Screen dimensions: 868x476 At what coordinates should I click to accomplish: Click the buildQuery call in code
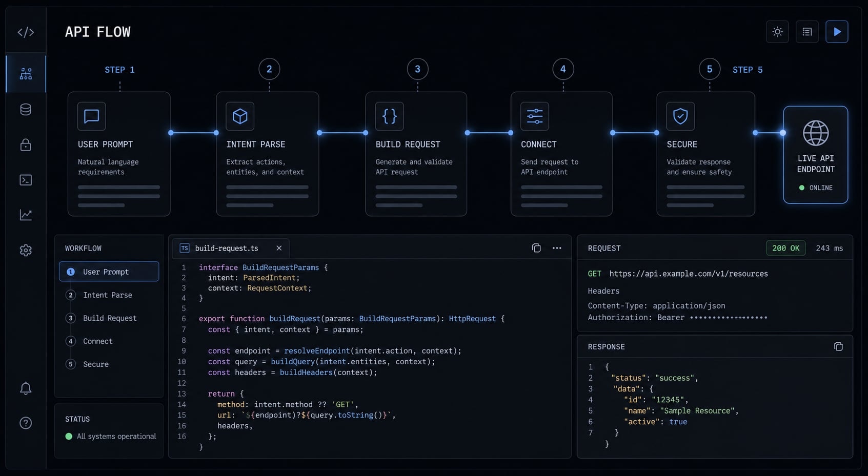293,362
